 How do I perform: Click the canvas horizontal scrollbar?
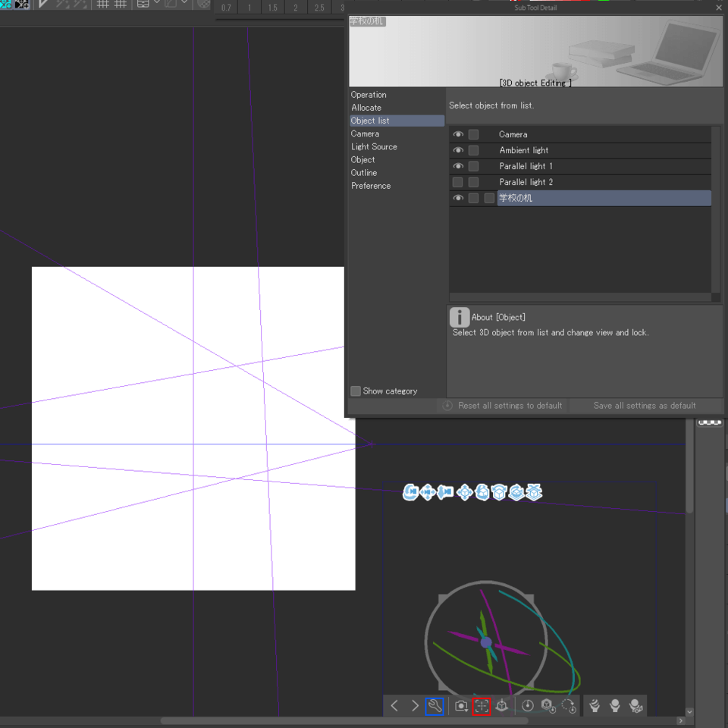(344, 720)
